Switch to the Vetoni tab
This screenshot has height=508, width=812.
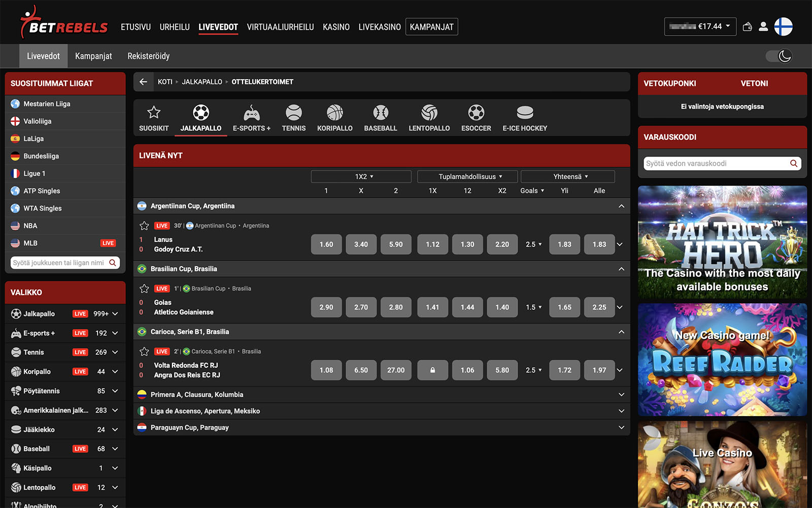pyautogui.click(x=754, y=83)
